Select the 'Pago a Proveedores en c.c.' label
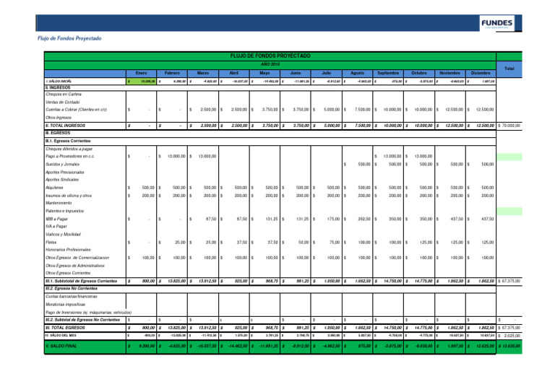The image size is (555, 392). point(69,156)
